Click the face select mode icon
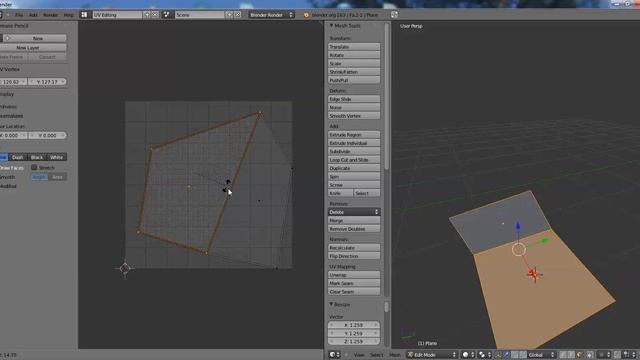Image resolution: width=640 pixels, height=360 pixels. (x=580, y=355)
